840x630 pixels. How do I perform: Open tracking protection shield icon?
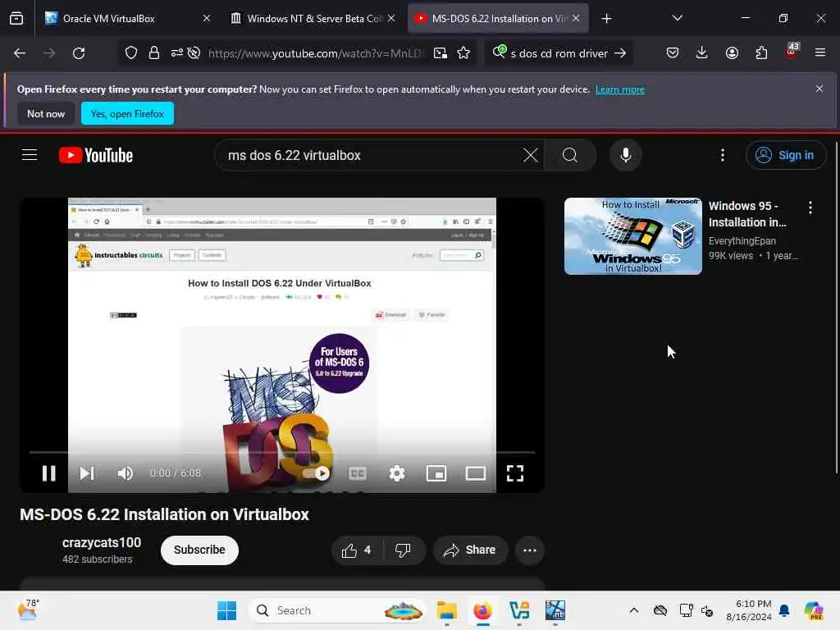[x=131, y=53]
